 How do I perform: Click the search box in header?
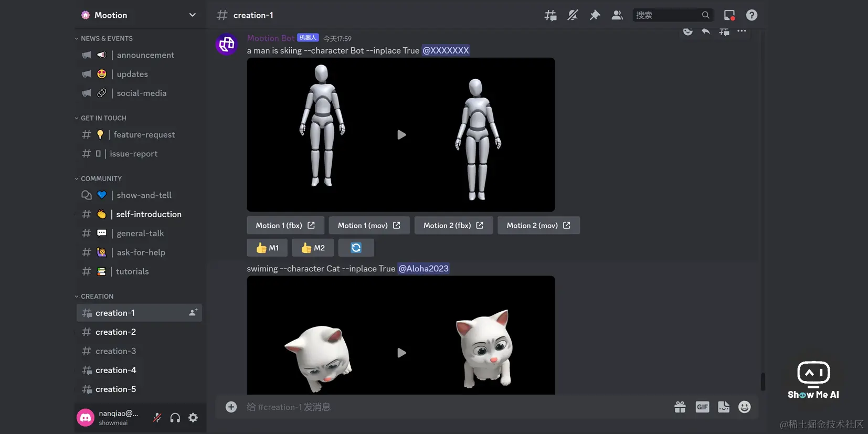pyautogui.click(x=673, y=15)
